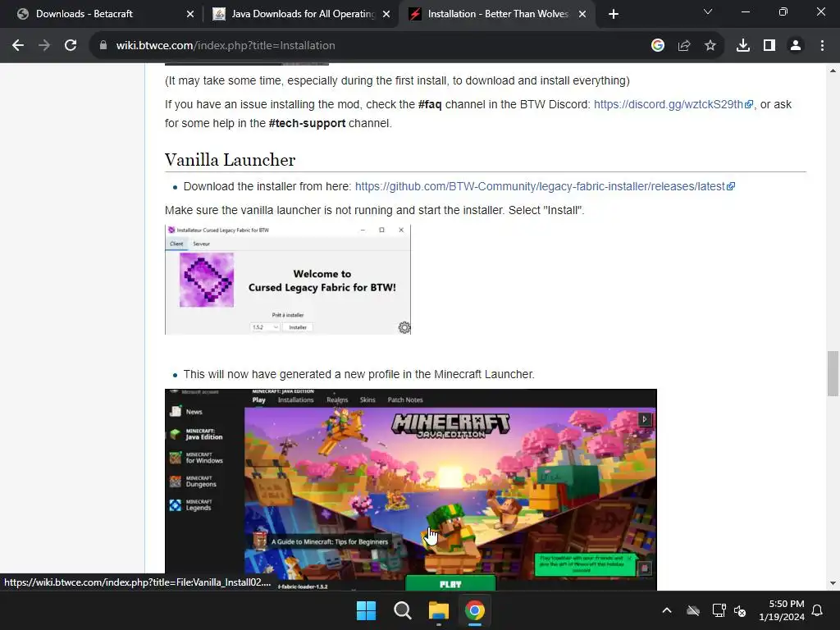Open the Google icon in the address bar
The width and height of the screenshot is (840, 630).
(x=657, y=46)
